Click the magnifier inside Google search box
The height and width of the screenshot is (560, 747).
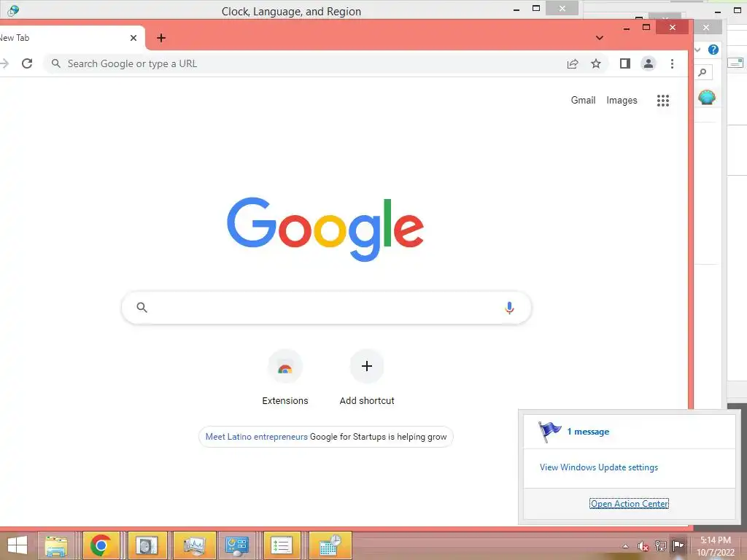[x=142, y=308]
